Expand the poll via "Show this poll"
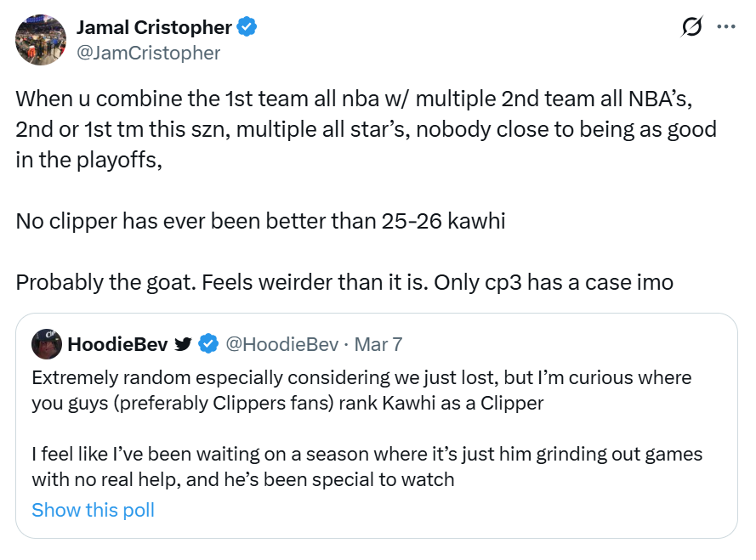 coord(93,510)
